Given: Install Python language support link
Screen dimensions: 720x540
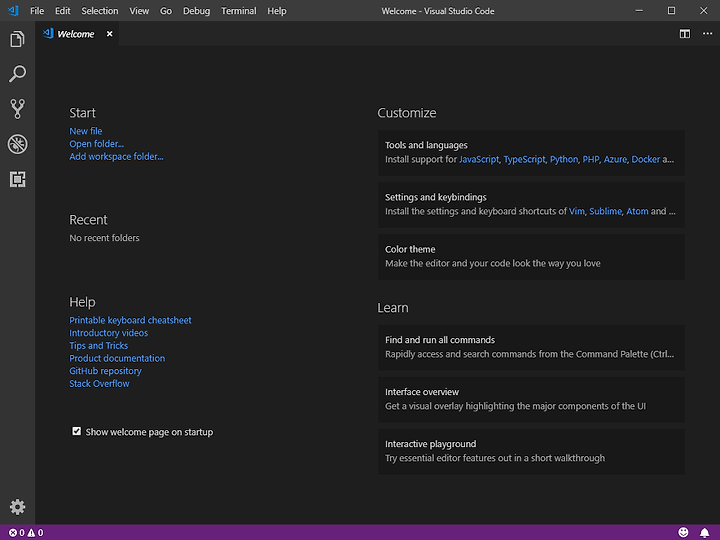Looking at the screenshot, I should pyautogui.click(x=564, y=159).
